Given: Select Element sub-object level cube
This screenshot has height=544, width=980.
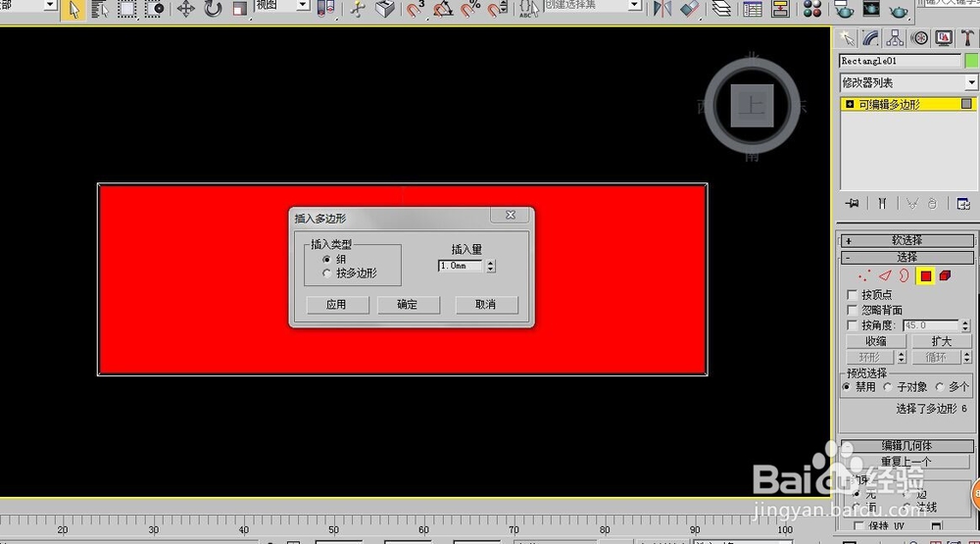Looking at the screenshot, I should 945,275.
